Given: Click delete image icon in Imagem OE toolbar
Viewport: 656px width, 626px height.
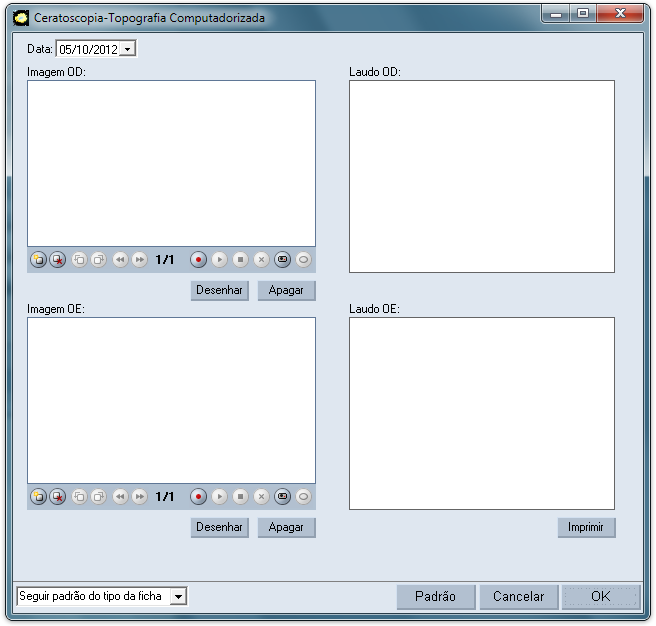Looking at the screenshot, I should [58, 497].
